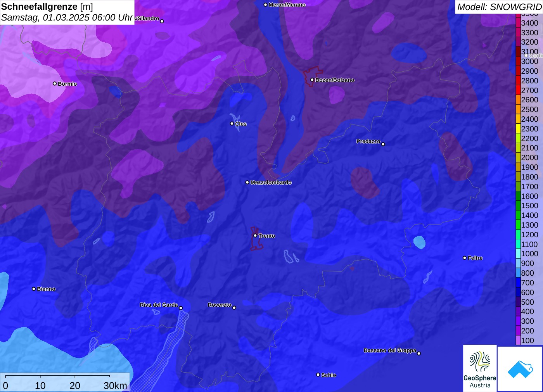The image size is (543, 392).
Task: Click the Feltre city marker dot
Action: [465, 258]
